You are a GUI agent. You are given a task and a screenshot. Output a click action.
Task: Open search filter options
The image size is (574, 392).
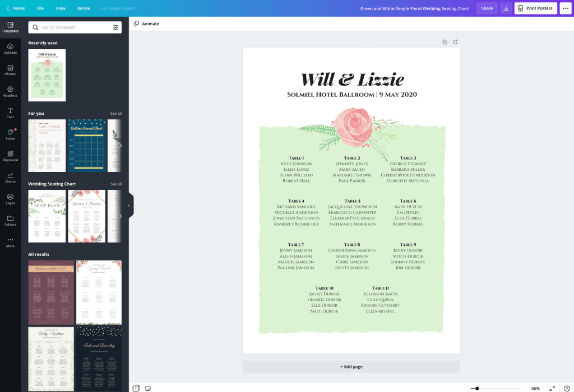point(117,27)
